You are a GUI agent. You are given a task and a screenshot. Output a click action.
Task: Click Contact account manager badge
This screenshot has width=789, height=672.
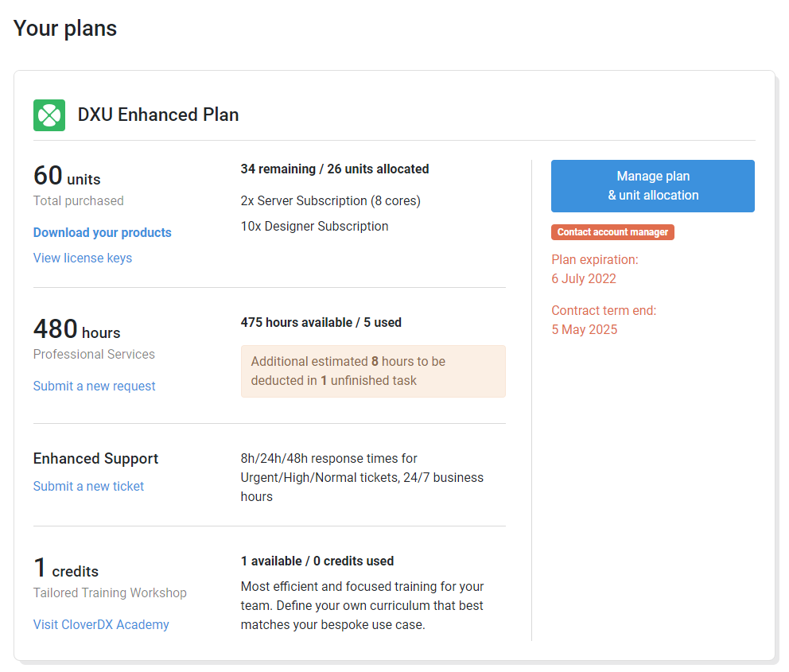pos(612,232)
